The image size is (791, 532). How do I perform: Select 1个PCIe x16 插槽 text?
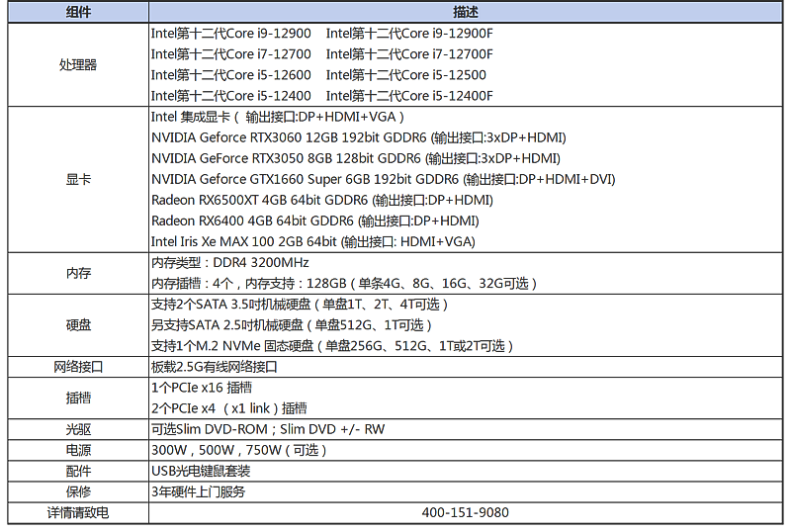tap(202, 388)
